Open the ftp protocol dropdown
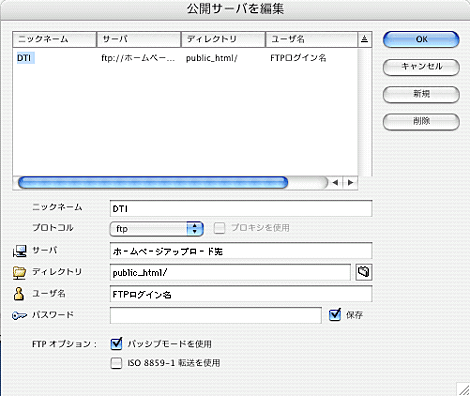Screen dimensions: 470x396 click(x=156, y=229)
